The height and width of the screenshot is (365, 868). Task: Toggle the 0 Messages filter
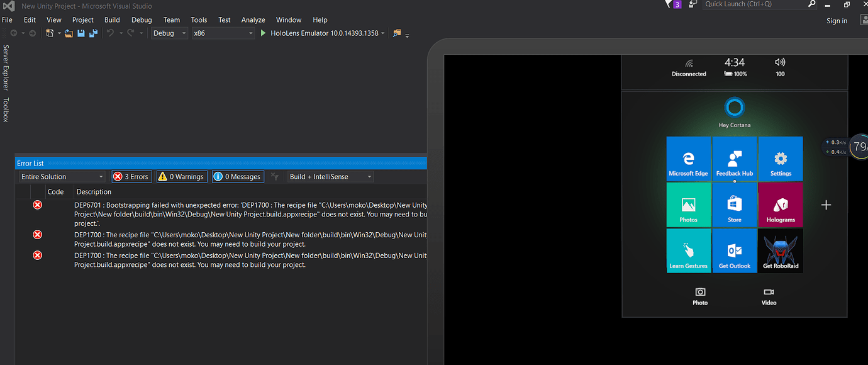pos(237,176)
